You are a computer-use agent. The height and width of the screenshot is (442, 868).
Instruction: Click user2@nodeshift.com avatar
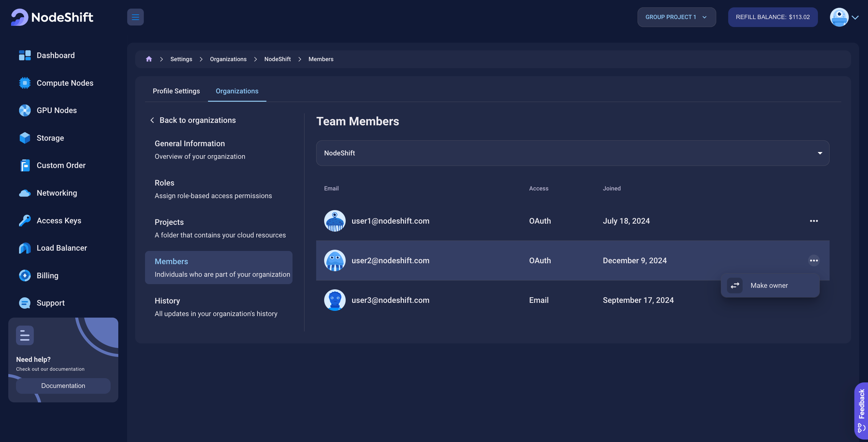335,261
